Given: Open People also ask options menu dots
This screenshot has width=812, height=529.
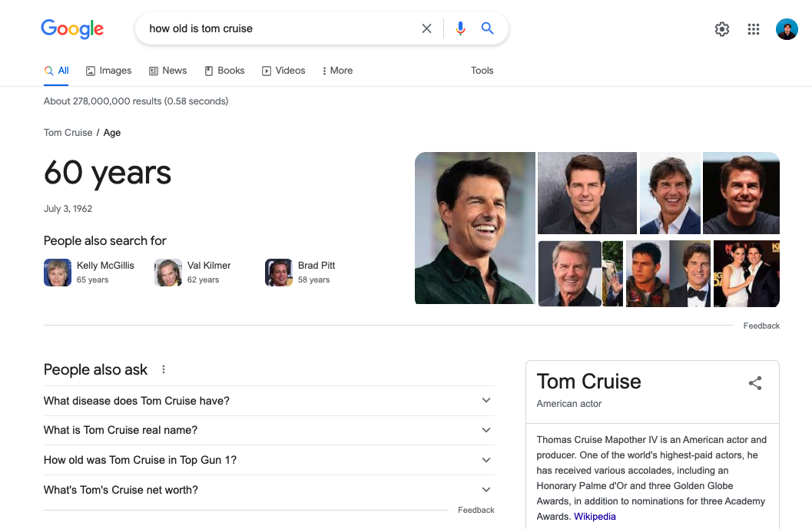Looking at the screenshot, I should point(164,369).
